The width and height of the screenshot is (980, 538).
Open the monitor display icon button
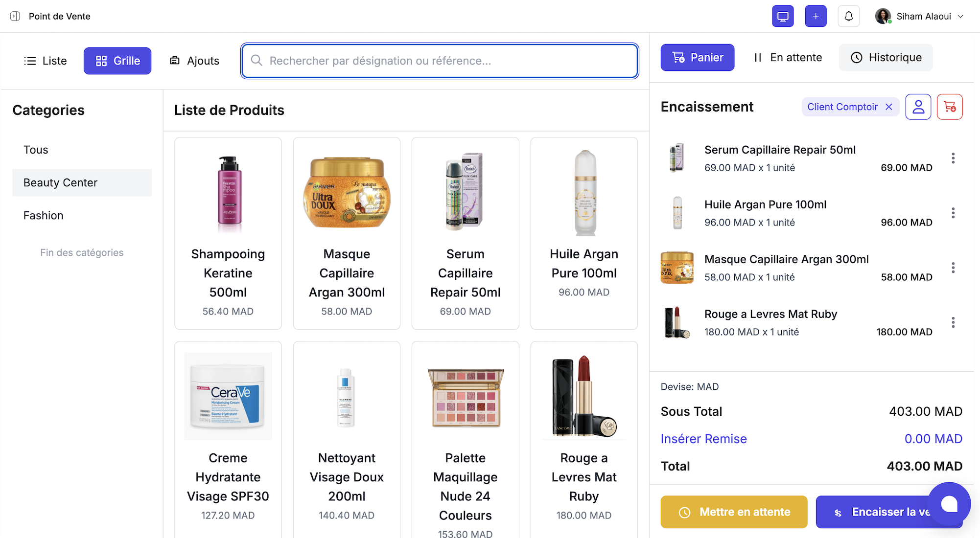click(783, 16)
